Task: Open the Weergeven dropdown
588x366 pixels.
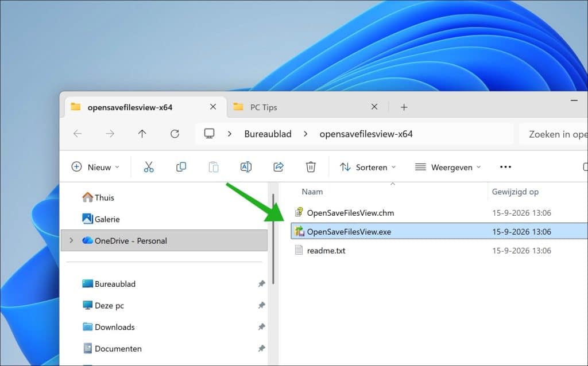Action: tap(448, 167)
